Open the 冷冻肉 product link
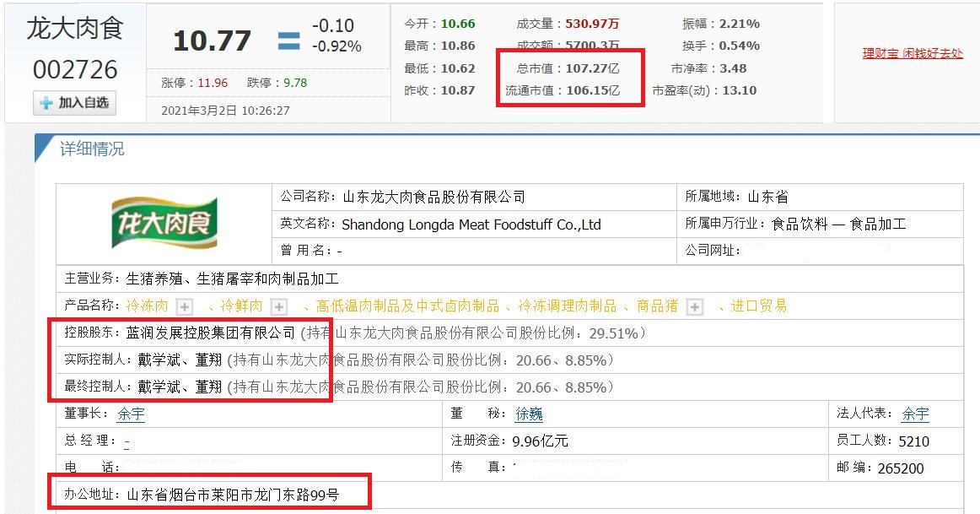This screenshot has width=980, height=514. pos(147,306)
